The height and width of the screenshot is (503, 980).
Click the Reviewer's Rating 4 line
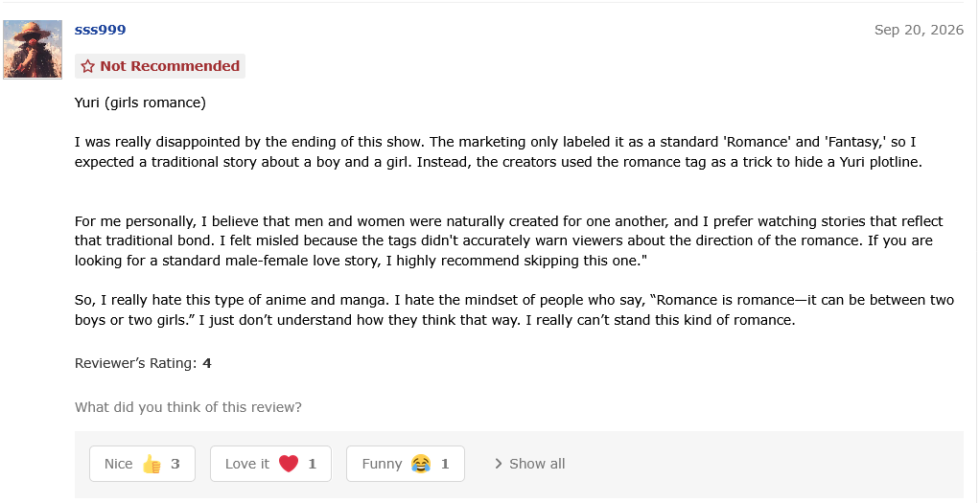tap(143, 363)
